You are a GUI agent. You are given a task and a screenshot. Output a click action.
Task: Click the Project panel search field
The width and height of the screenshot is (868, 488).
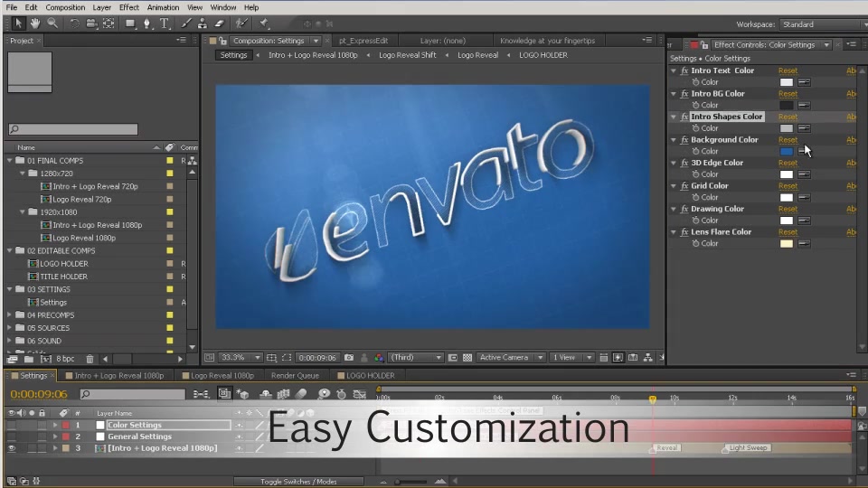(73, 129)
